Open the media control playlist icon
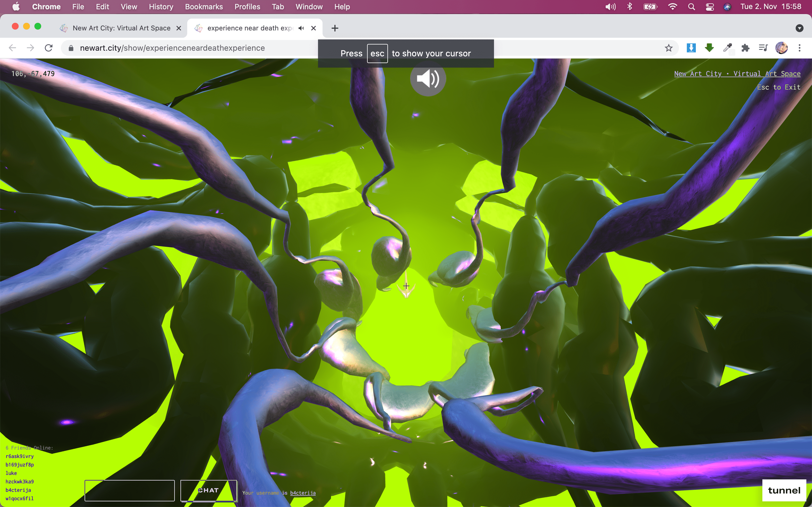The width and height of the screenshot is (812, 507). point(763,48)
